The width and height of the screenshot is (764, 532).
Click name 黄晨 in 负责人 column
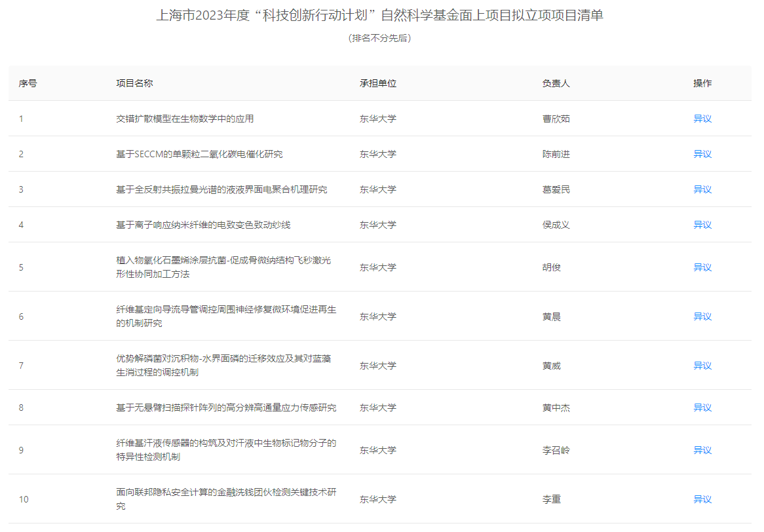coord(552,316)
